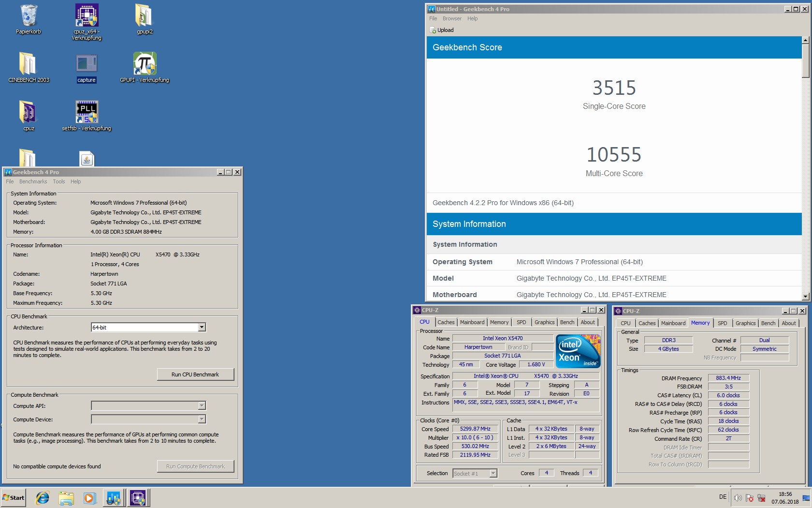Viewport: 812px width, 508px height.
Task: Click the Run Compute Benchmark button
Action: click(x=195, y=466)
